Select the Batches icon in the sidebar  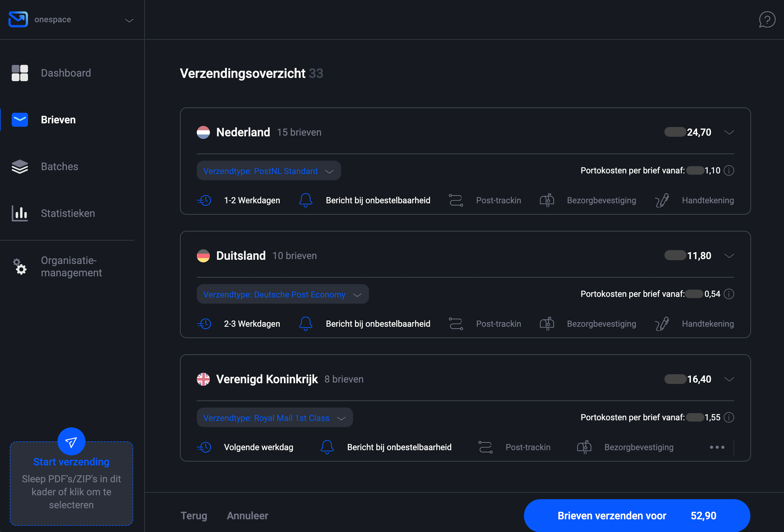coord(19,166)
